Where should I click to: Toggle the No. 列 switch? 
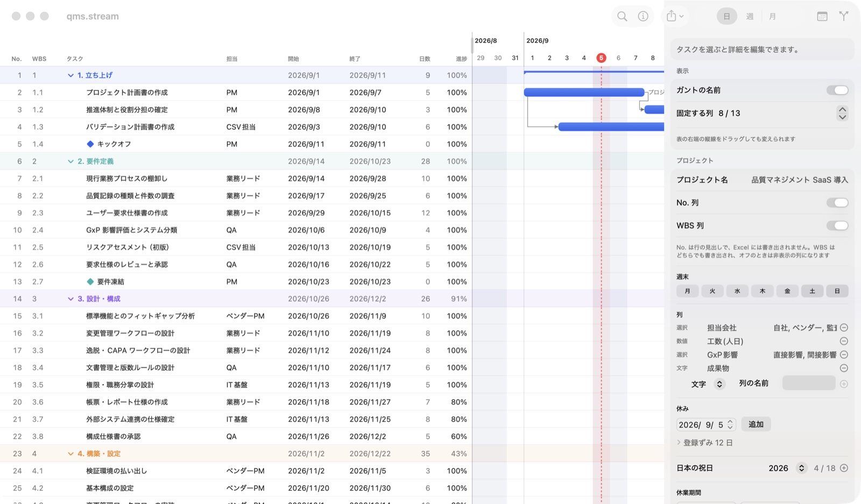837,203
